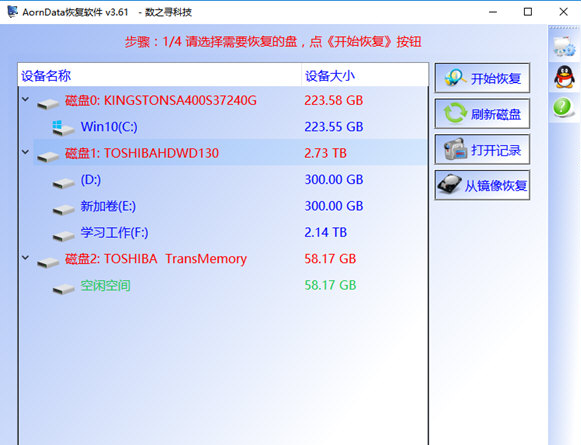Click the drive icon beside 学习工作(F:)
Viewport: 581px width, 445px height.
[x=63, y=235]
